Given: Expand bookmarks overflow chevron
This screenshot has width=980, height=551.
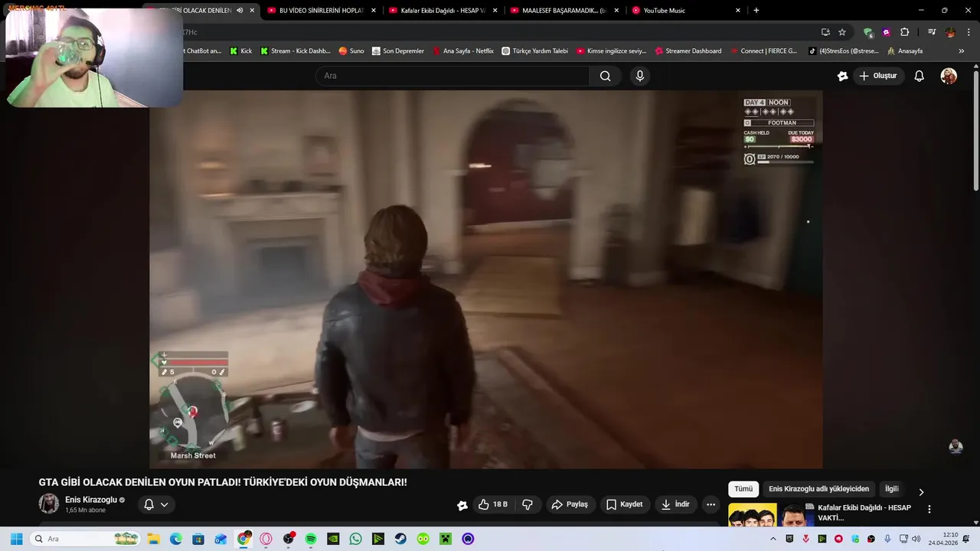Looking at the screenshot, I should coord(961,51).
